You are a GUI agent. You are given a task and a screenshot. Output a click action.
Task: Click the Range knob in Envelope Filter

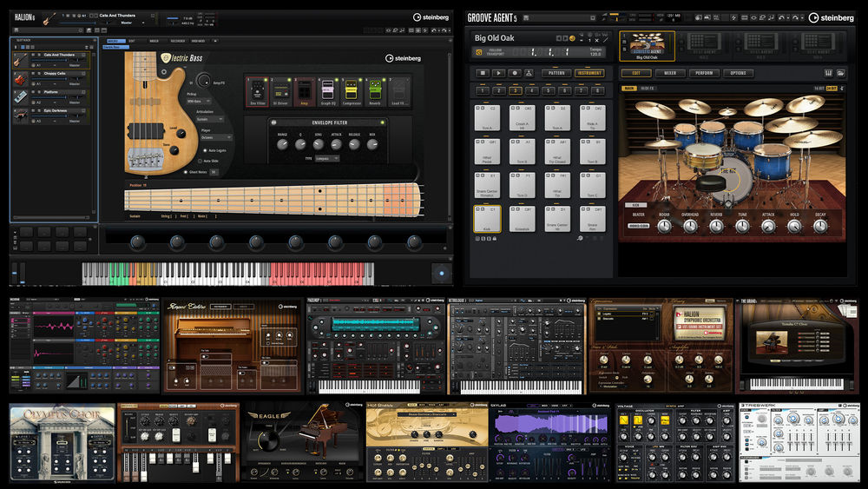[282, 144]
